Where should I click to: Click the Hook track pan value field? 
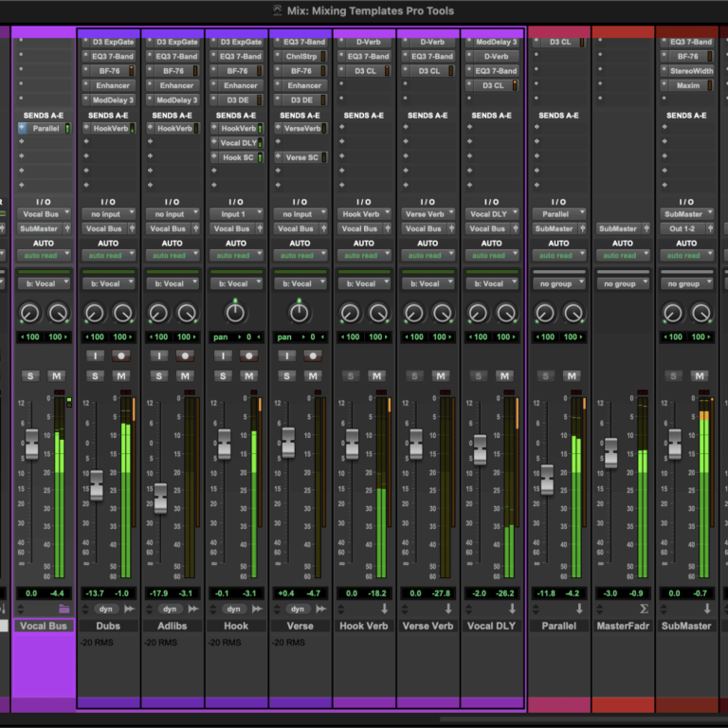[236, 337]
